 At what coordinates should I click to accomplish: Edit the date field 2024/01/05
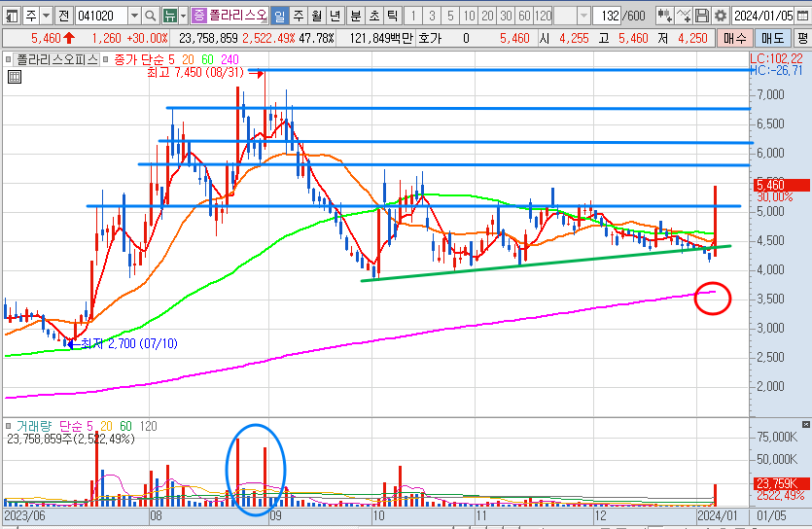click(763, 16)
